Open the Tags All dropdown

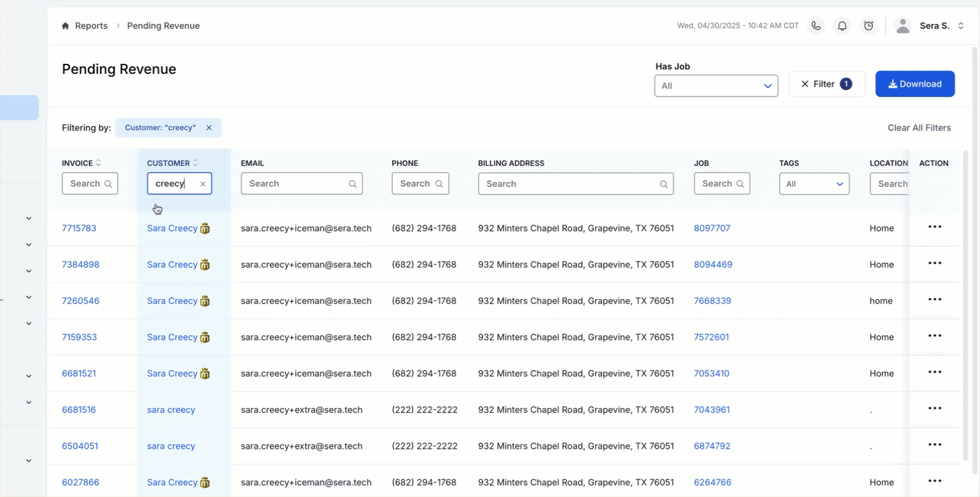pyautogui.click(x=814, y=183)
